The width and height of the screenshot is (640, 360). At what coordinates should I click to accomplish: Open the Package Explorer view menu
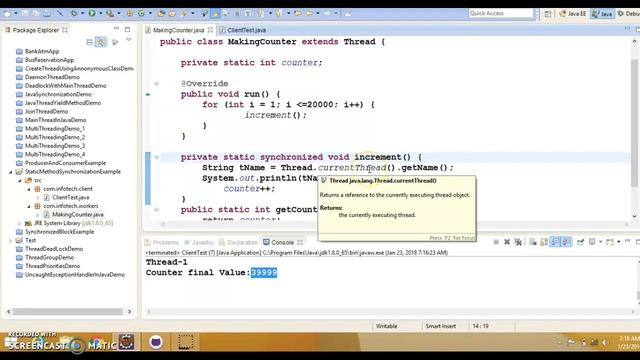[129, 41]
